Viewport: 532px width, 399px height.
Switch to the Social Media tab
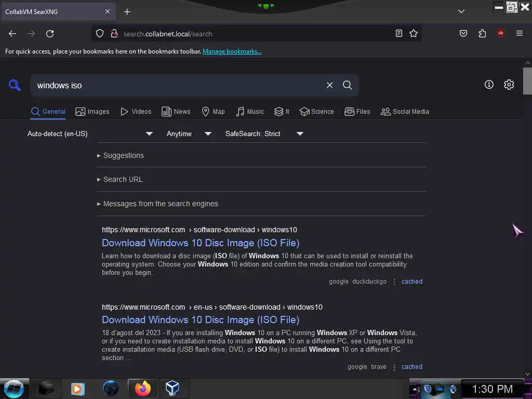pyautogui.click(x=405, y=112)
